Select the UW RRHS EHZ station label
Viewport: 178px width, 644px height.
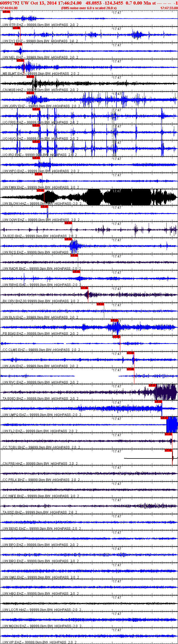click(14, 285)
